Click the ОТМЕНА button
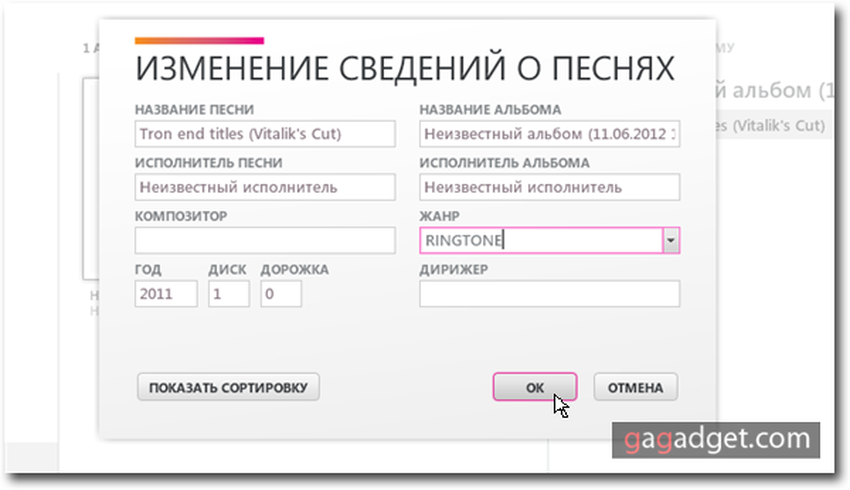The height and width of the screenshot is (490, 850). click(635, 387)
